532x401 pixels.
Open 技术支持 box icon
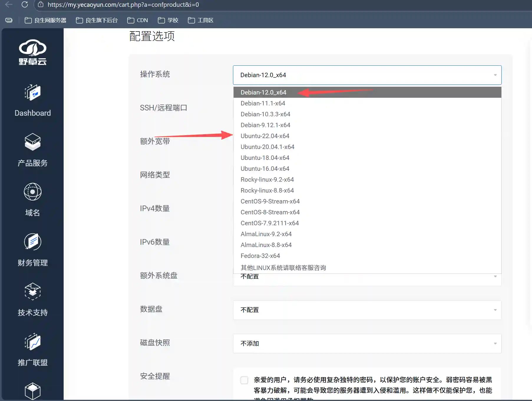pyautogui.click(x=33, y=291)
